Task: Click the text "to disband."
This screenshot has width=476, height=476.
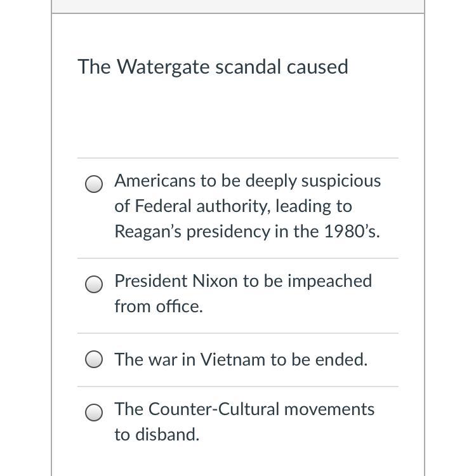Action: [x=157, y=435]
